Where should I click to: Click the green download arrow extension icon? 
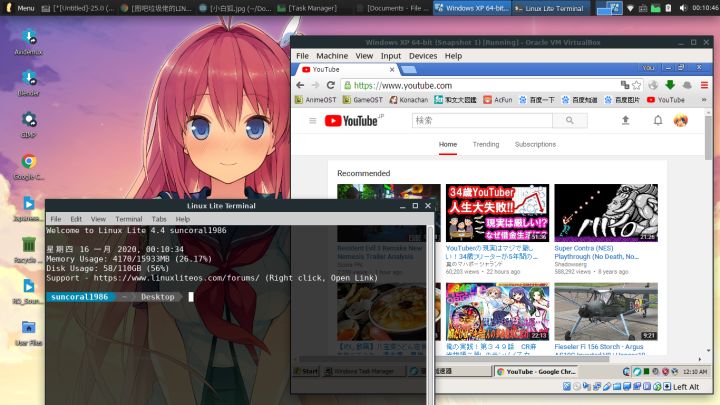click(x=670, y=85)
